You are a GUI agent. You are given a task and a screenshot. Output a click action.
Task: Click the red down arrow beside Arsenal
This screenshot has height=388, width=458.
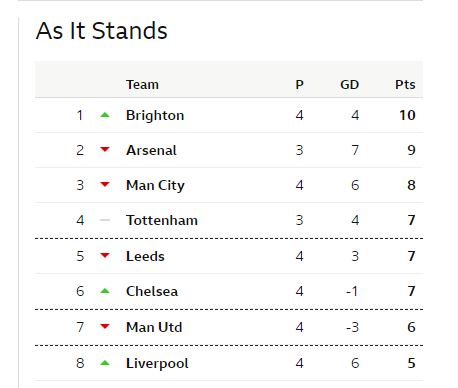point(105,150)
